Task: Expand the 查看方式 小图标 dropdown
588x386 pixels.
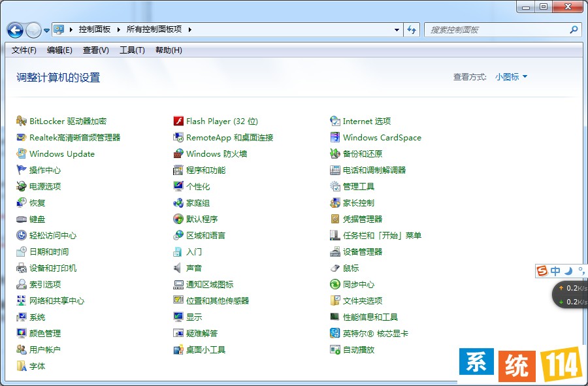Action: point(511,77)
